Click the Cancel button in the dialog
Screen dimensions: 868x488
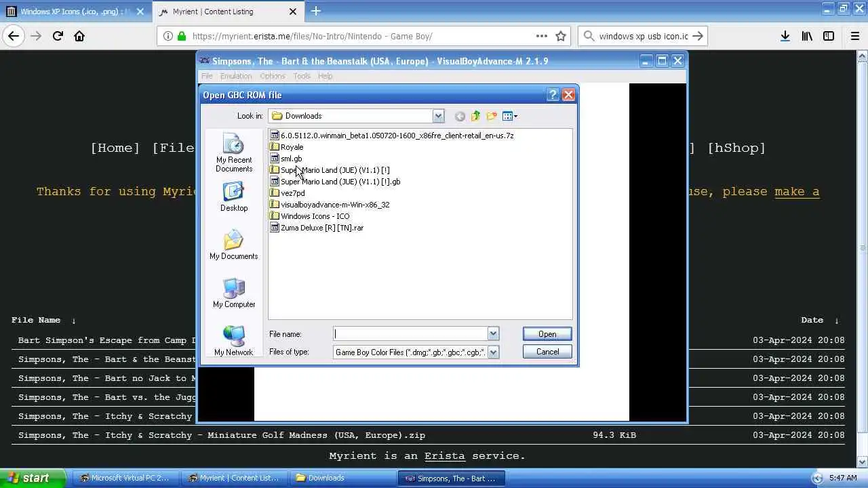click(x=547, y=352)
